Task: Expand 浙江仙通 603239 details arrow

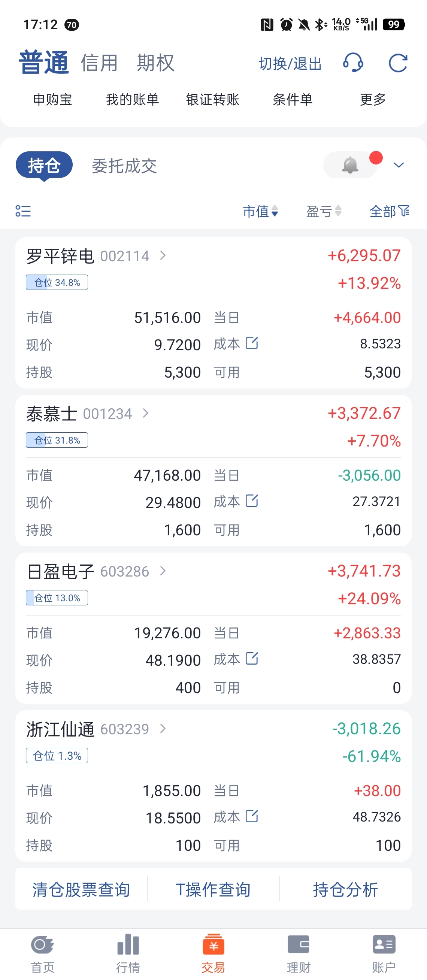Action: pos(163,729)
